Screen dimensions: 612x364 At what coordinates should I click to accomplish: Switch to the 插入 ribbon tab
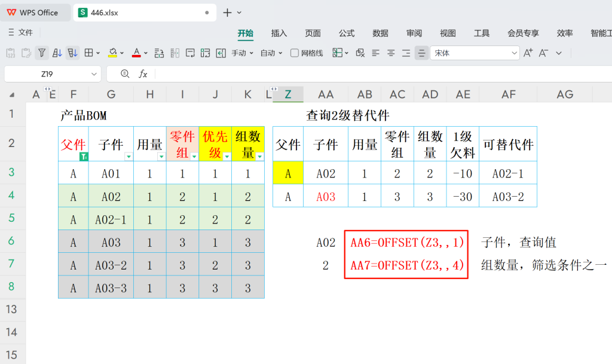(x=279, y=33)
